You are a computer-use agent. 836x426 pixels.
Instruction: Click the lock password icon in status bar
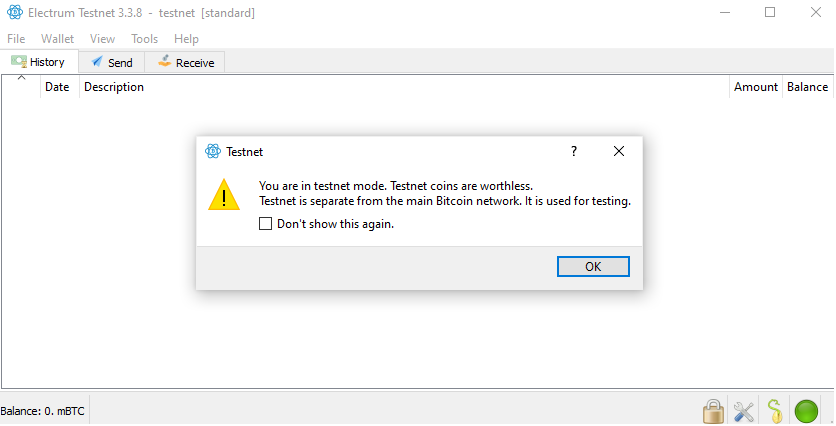[x=713, y=411]
